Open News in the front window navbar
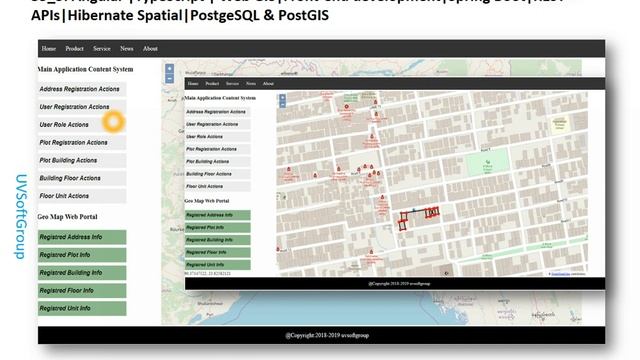 coord(251,84)
